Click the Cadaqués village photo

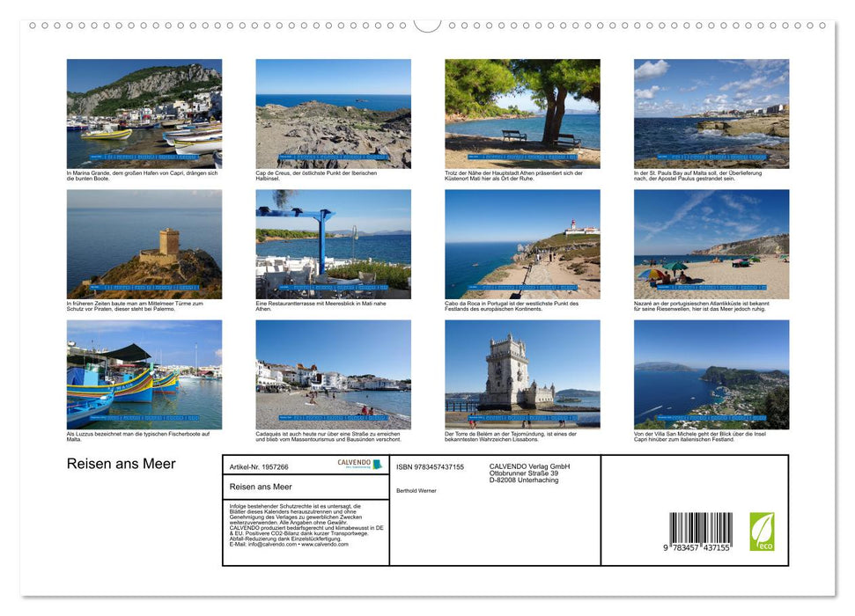(333, 373)
